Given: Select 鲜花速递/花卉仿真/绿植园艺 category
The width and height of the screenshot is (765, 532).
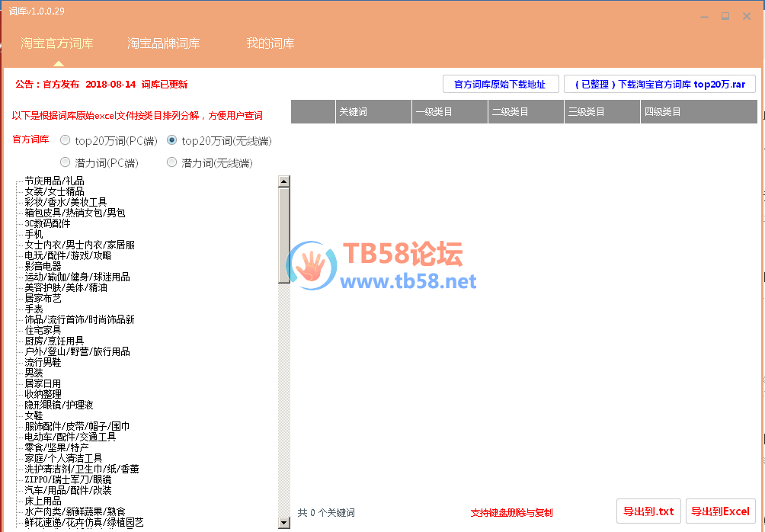Looking at the screenshot, I should click(85, 522).
